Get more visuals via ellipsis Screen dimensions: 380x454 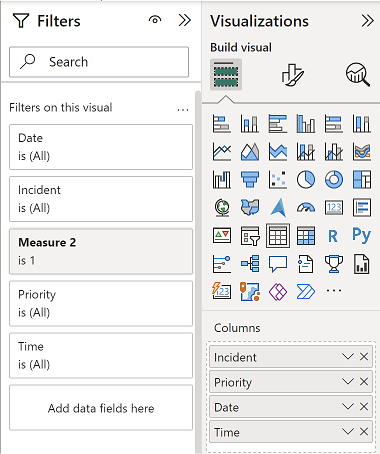tap(334, 290)
